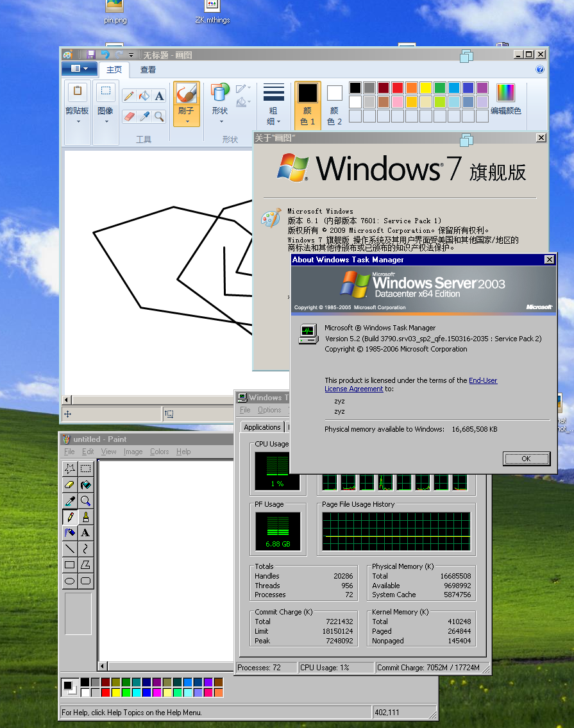The width and height of the screenshot is (574, 728).
Task: Open Help with the blue question mark in 画图
Action: (539, 70)
